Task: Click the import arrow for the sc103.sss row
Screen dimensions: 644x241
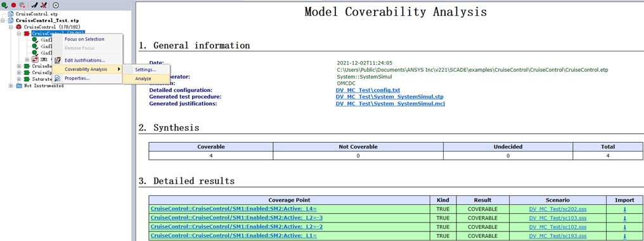Action: pyautogui.click(x=625, y=218)
